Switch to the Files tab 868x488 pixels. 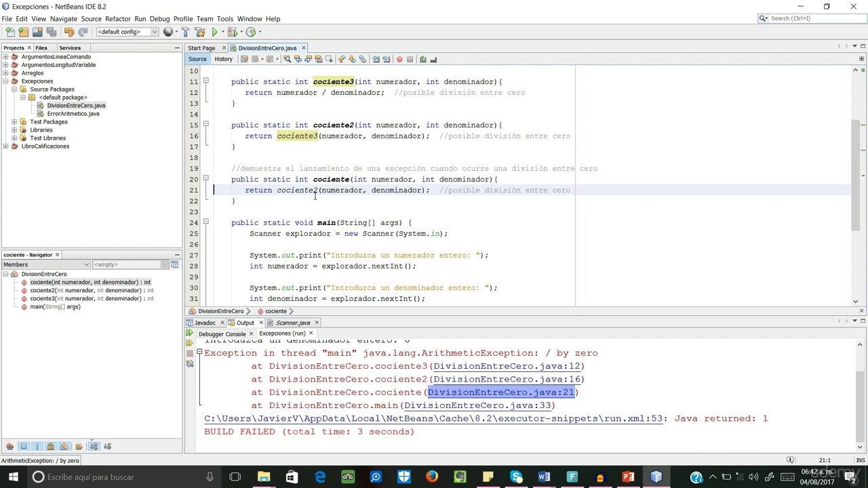coord(41,48)
